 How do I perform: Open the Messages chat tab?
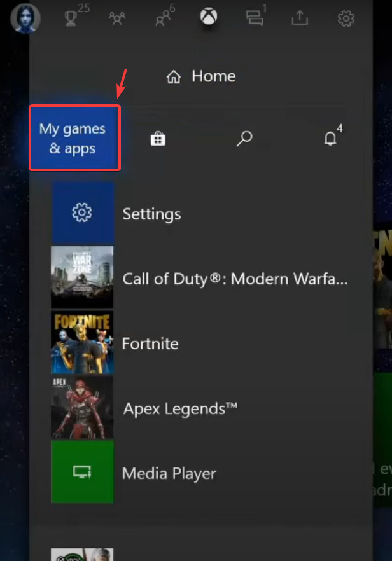pyautogui.click(x=254, y=18)
